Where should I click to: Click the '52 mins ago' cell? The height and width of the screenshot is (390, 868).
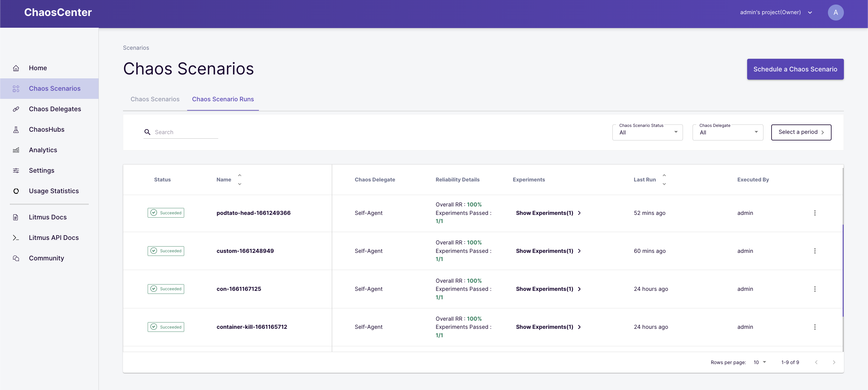coord(649,213)
